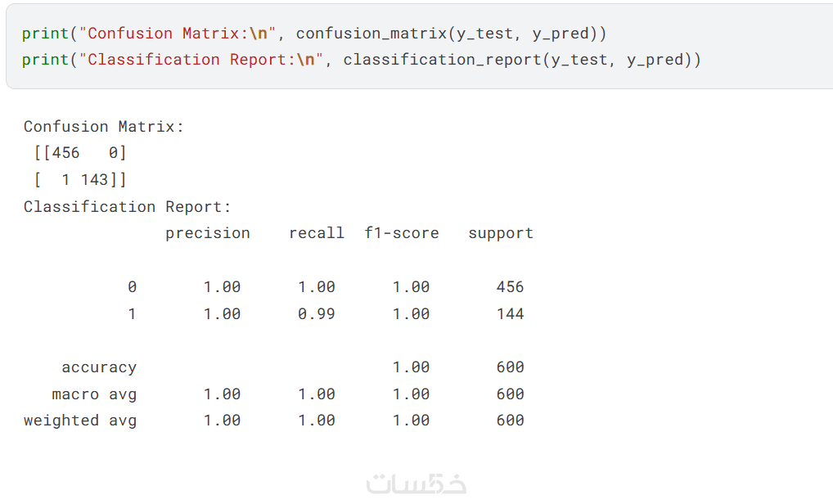Click the macro avg row label
833x504 pixels.
pos(94,394)
